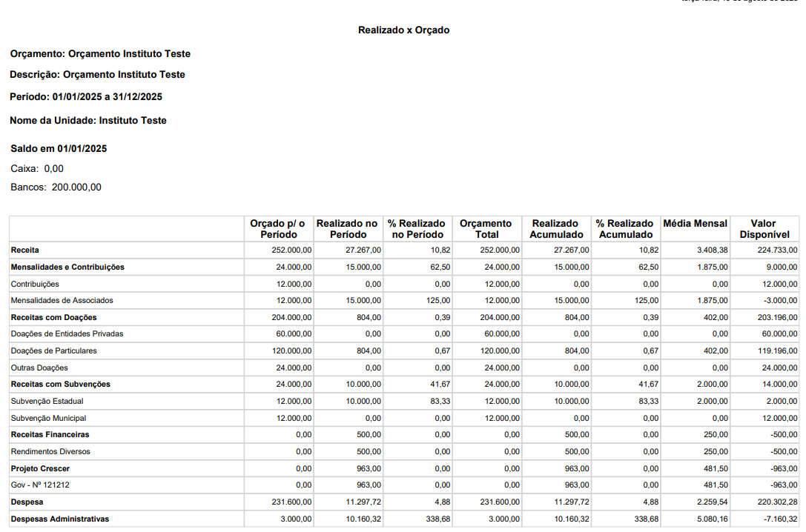Select Orçado p/ o Período "3.000,00" for Despesas Administrativas
806x532 pixels.
[x=296, y=519]
